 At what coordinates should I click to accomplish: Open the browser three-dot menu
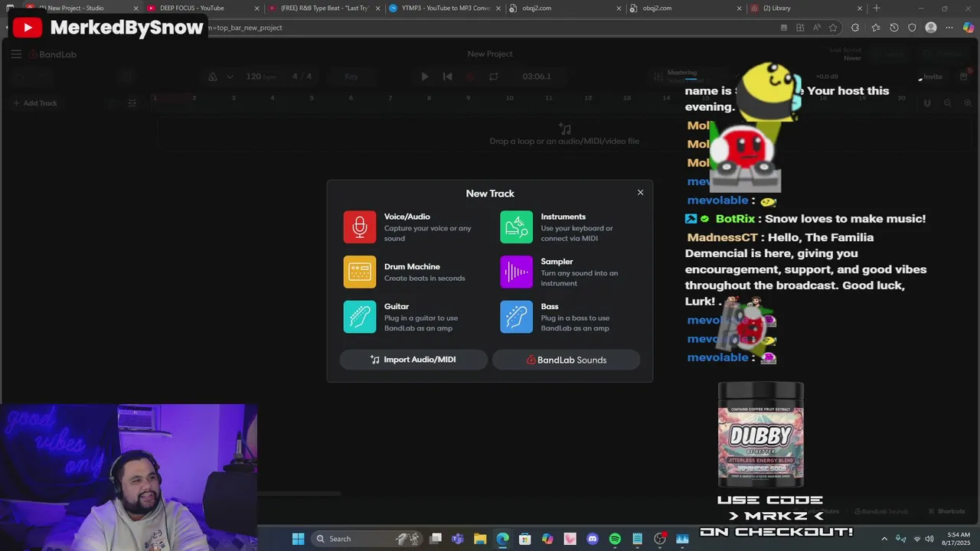pos(949,28)
